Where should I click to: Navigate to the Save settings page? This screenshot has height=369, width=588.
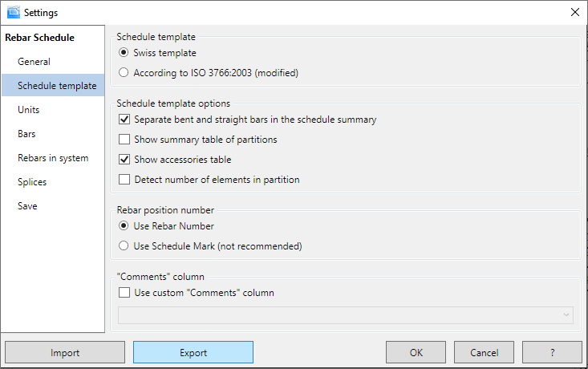click(x=28, y=206)
